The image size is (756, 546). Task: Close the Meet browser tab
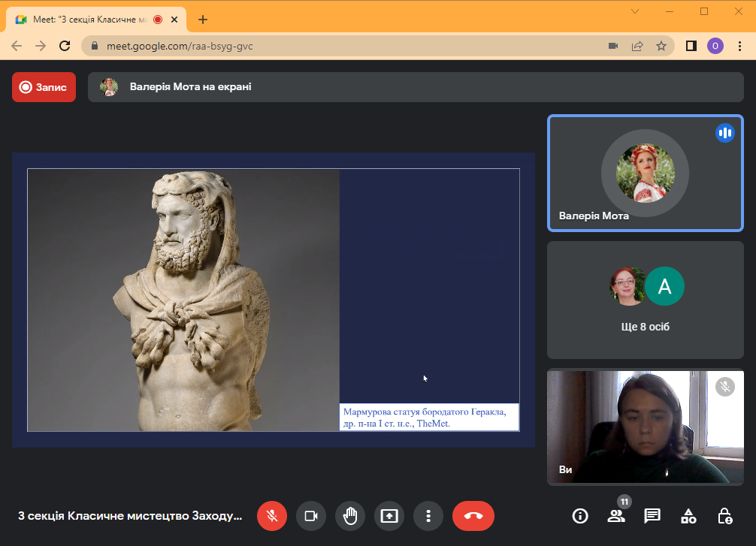[x=174, y=20]
